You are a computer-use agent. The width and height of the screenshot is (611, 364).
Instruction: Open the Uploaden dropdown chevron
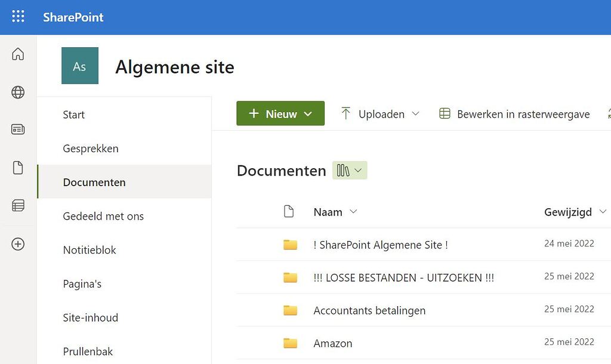coord(416,113)
